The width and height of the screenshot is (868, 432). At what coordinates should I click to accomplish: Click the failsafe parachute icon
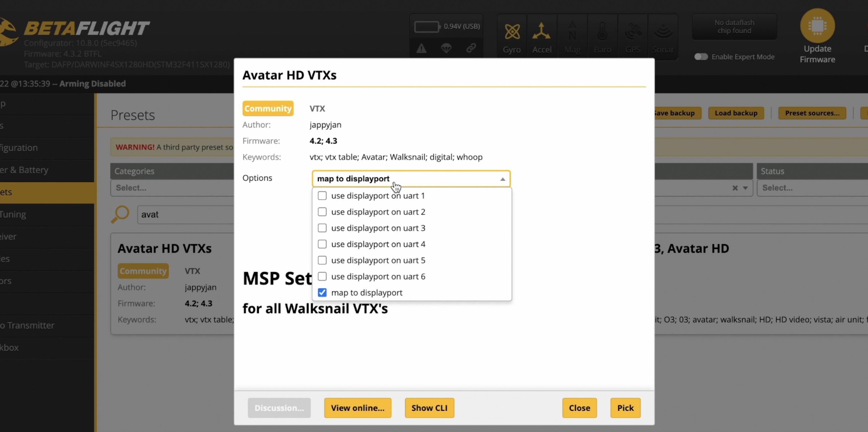(x=446, y=49)
